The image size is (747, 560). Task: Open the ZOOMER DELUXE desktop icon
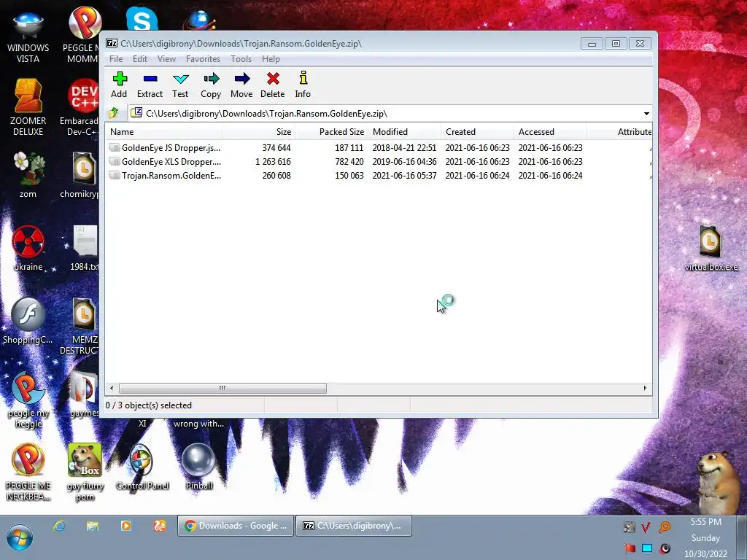click(28, 108)
